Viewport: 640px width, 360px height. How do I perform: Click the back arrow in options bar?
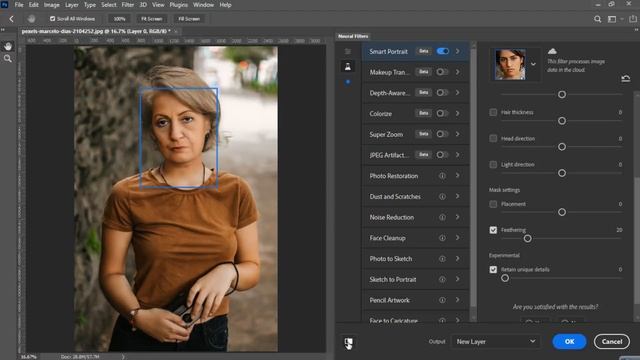point(11,19)
